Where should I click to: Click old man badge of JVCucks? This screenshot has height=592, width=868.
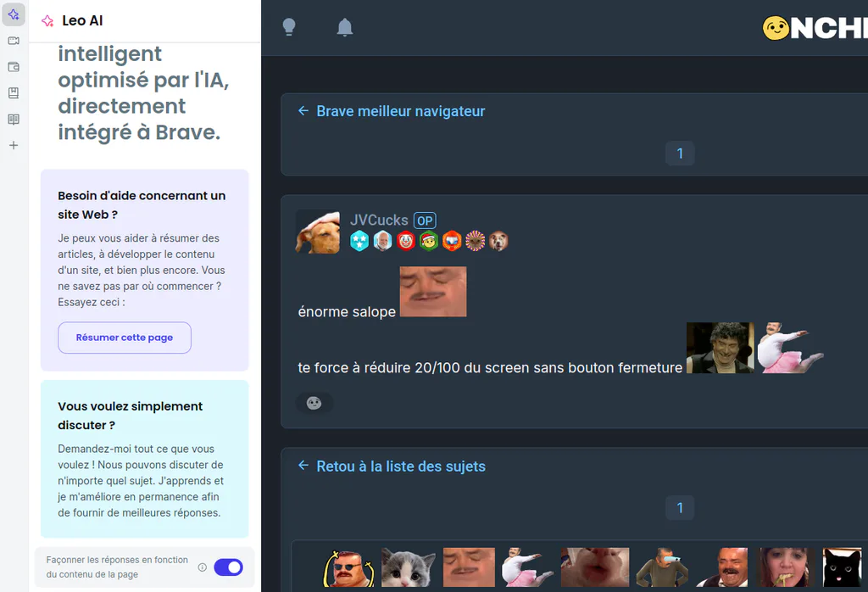(382, 241)
